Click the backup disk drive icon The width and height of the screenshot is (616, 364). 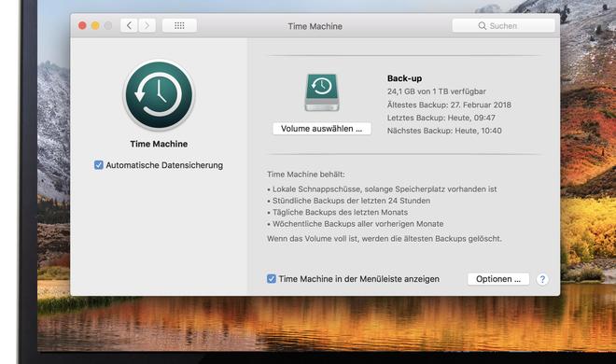[x=322, y=92]
